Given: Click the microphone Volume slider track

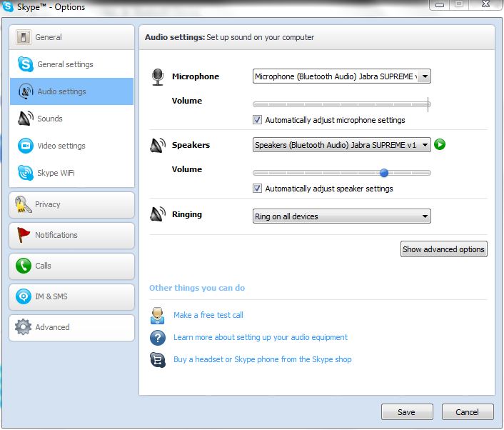Looking at the screenshot, I should pyautogui.click(x=342, y=104).
